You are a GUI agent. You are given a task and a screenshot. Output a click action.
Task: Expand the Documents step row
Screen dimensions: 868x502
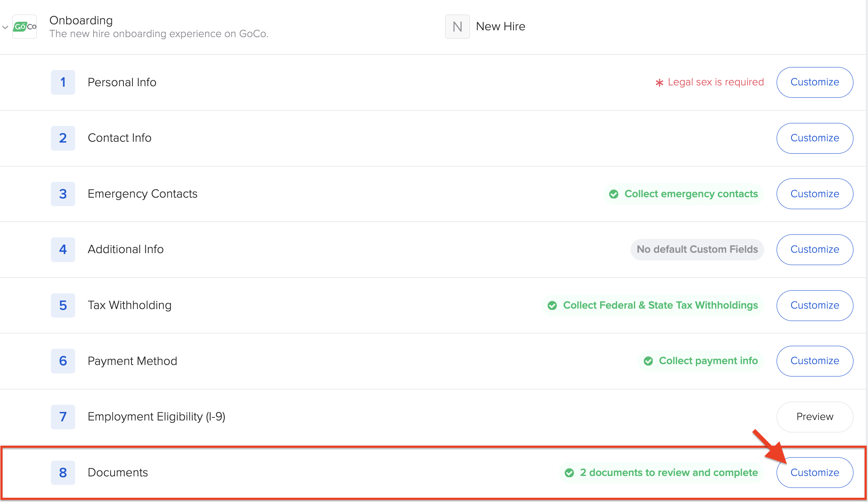[x=117, y=473]
